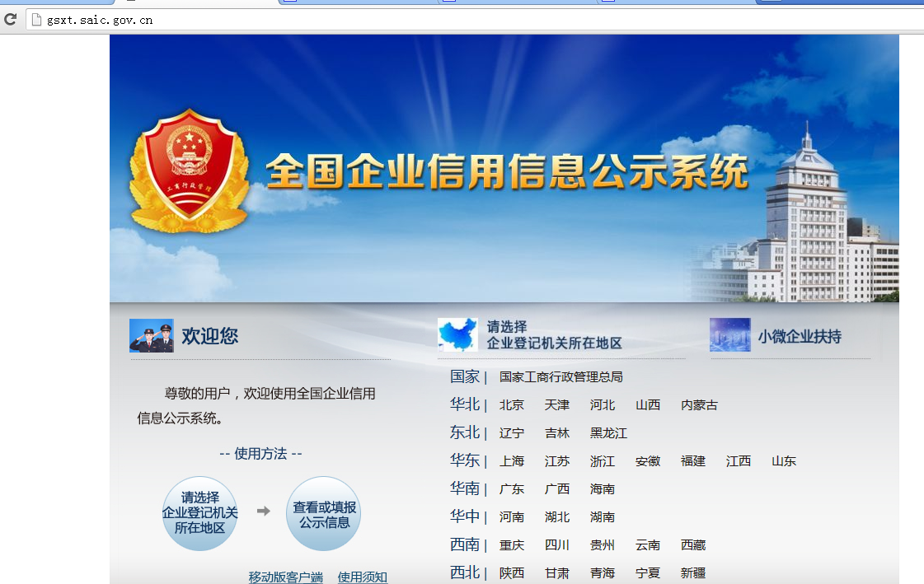
Task: Click the arrow icon between the two circles
Action: 262,512
